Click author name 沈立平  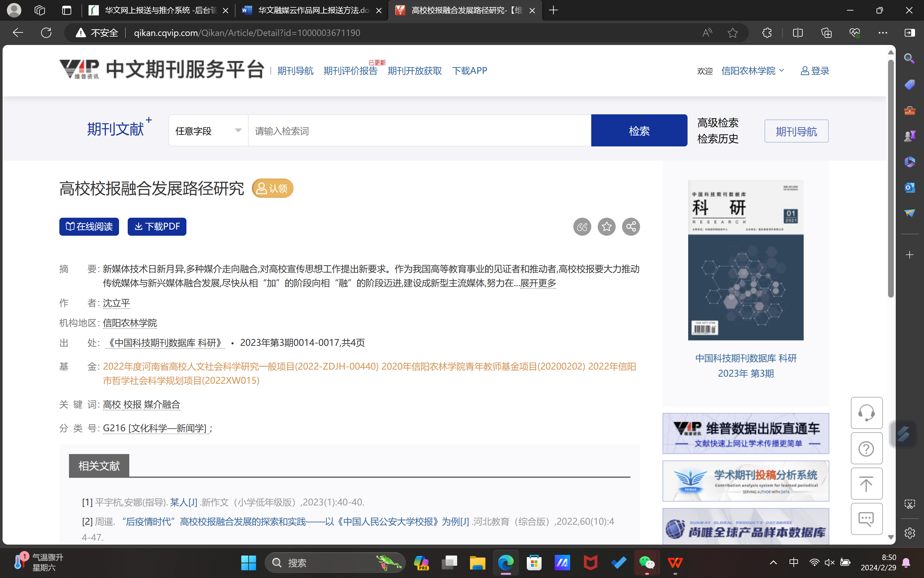[x=116, y=303]
